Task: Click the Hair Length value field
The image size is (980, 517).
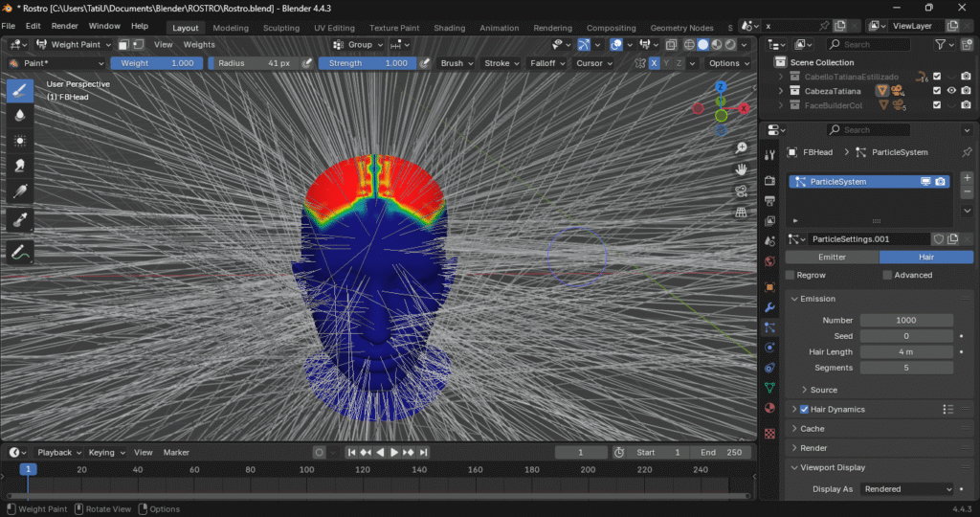Action: tap(905, 352)
